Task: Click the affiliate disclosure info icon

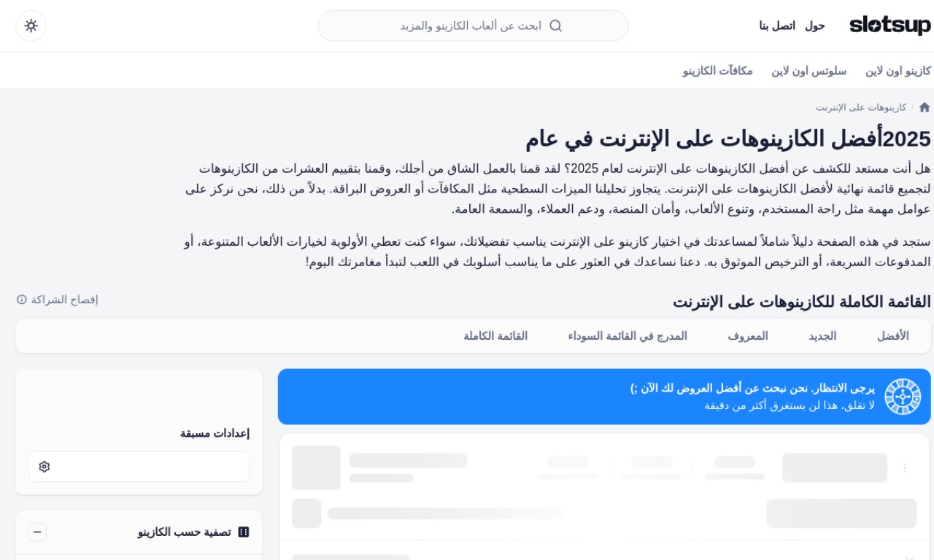Action: pyautogui.click(x=22, y=300)
